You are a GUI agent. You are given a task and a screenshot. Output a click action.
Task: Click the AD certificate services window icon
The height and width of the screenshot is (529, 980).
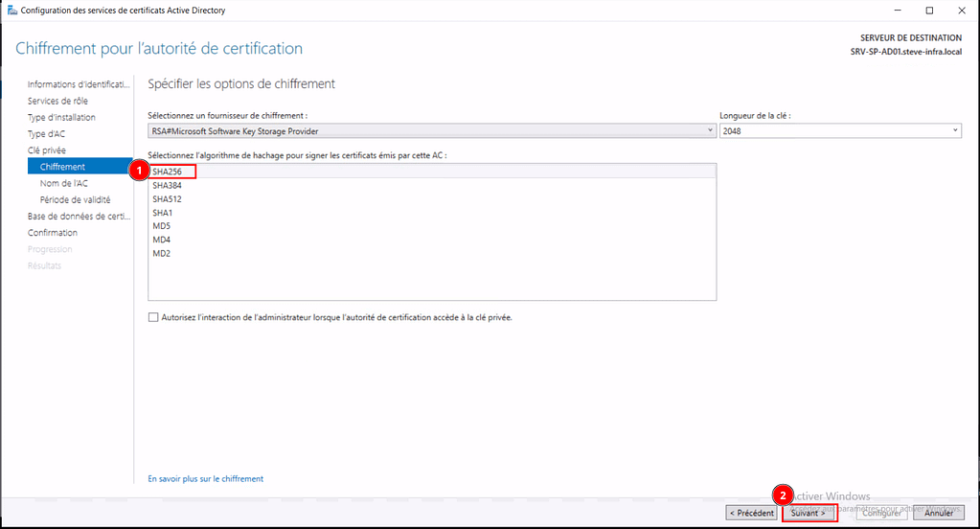(11, 10)
